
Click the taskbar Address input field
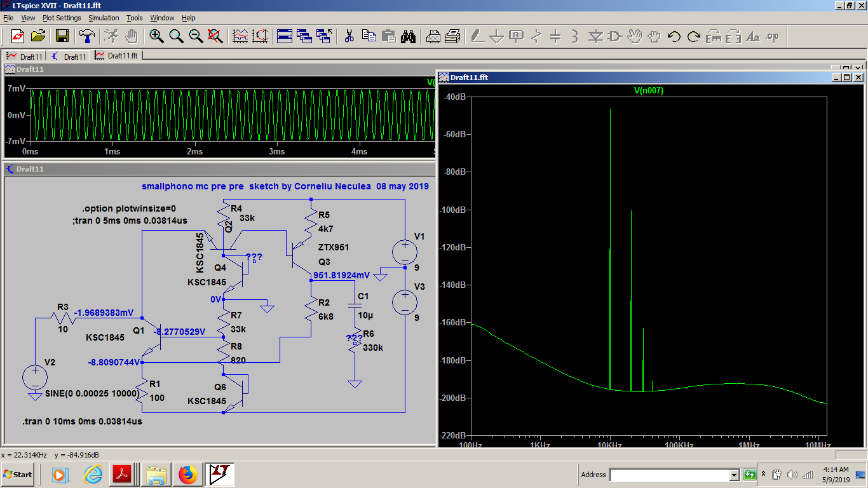click(x=669, y=475)
